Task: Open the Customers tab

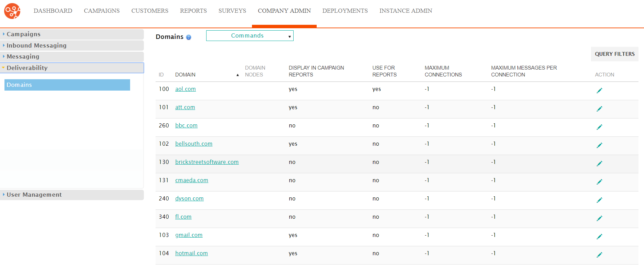Action: [x=150, y=11]
